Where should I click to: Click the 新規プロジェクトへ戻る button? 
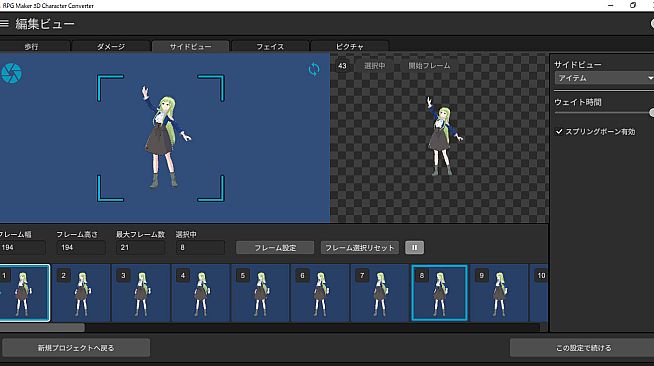pos(76,348)
